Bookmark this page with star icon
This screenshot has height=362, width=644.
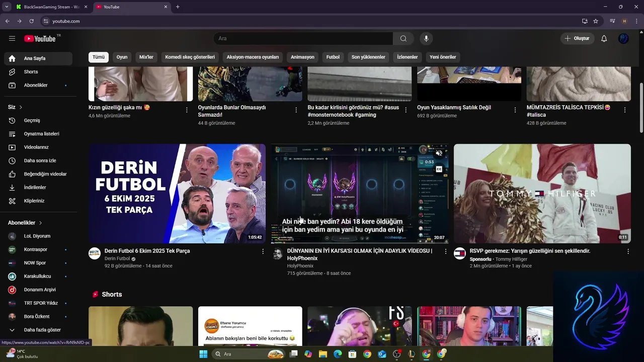coord(596,21)
